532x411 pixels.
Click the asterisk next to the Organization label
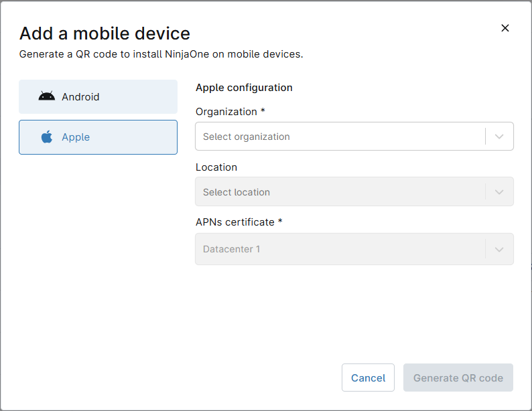(x=263, y=111)
